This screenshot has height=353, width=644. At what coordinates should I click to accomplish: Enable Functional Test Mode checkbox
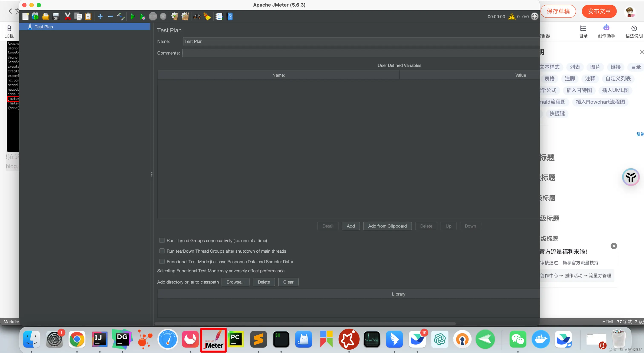click(162, 261)
